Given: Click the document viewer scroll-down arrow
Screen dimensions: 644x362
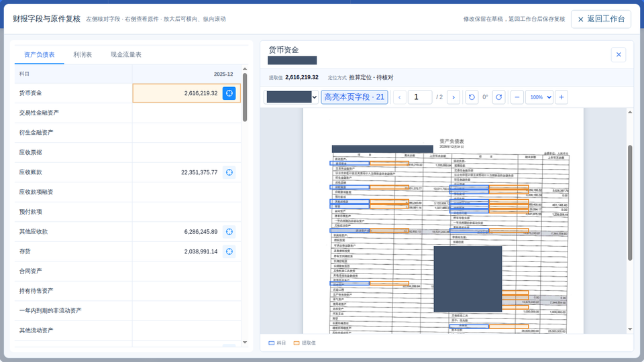Looking at the screenshot, I should pyautogui.click(x=630, y=329).
